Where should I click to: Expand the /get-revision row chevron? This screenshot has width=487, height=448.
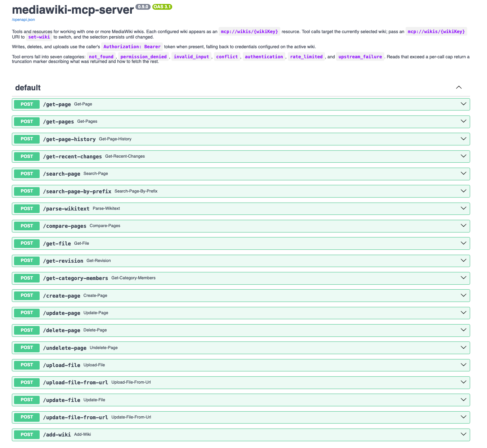(x=464, y=261)
